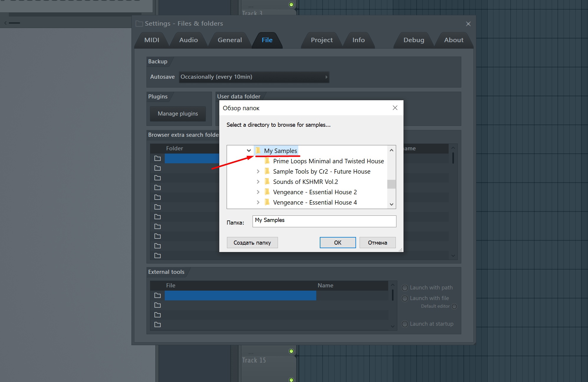
Task: Select the File tab
Action: [x=267, y=40]
